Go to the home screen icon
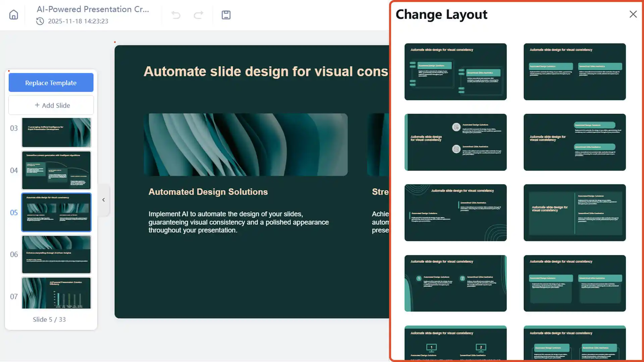Viewport: 644px width, 362px height. pos(13,15)
